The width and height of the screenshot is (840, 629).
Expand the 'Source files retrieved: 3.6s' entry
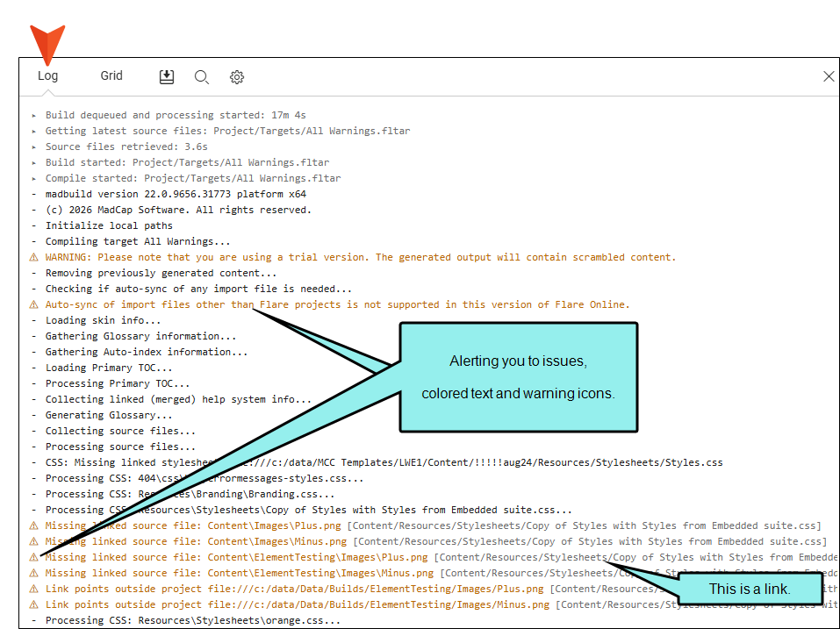tap(33, 147)
